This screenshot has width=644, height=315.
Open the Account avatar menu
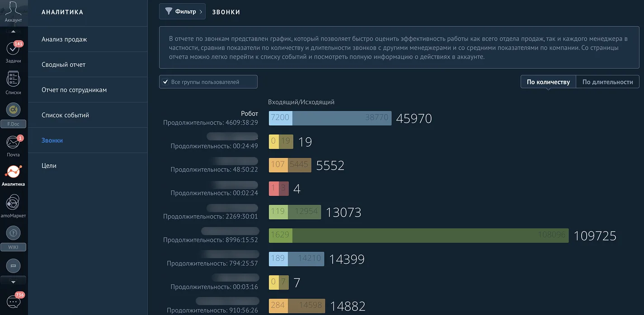tap(14, 12)
